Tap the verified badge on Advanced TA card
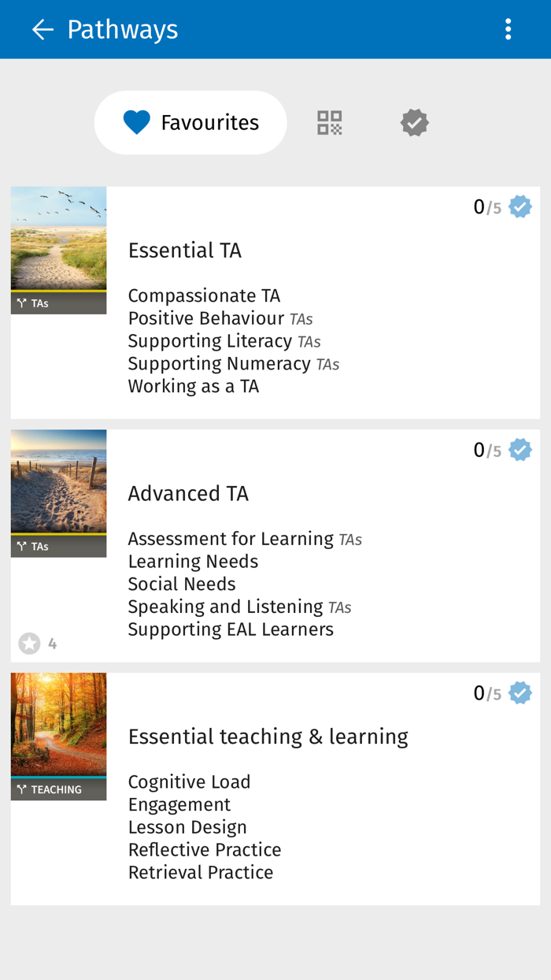Screen dimensions: 551x980 pos(520,449)
